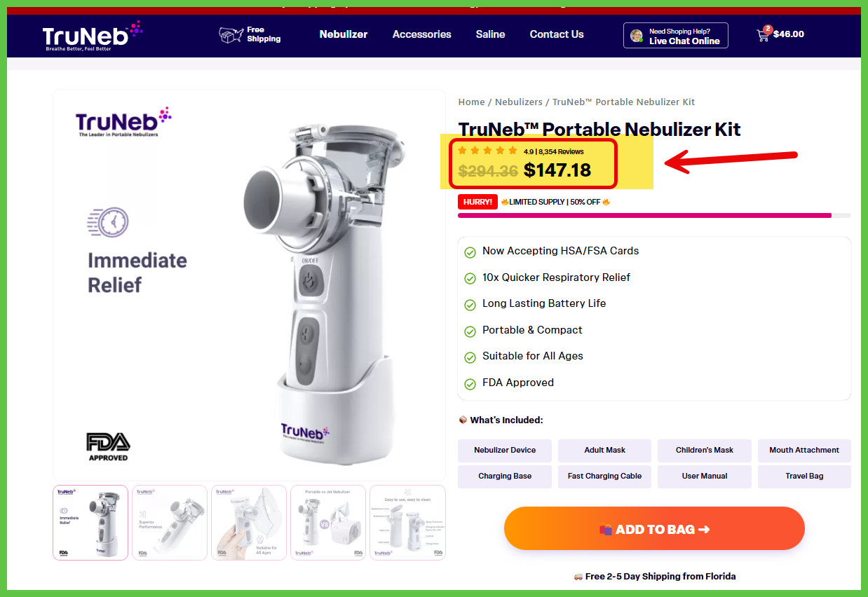Click Nebulizers breadcrumb link
Viewport: 868px width, 597px height.
pyautogui.click(x=520, y=102)
